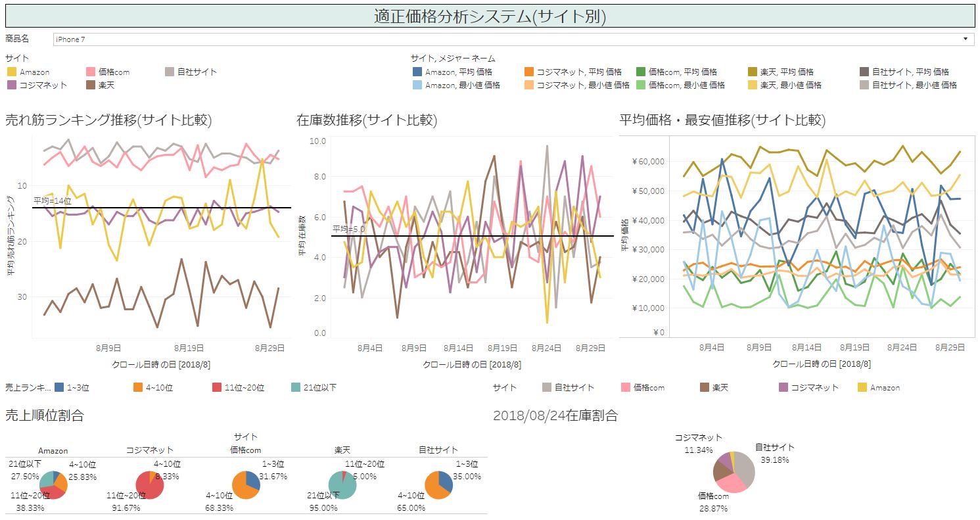Select the 4~10位 sales rank legend item
Screen dimensions: 980x520
(152, 387)
